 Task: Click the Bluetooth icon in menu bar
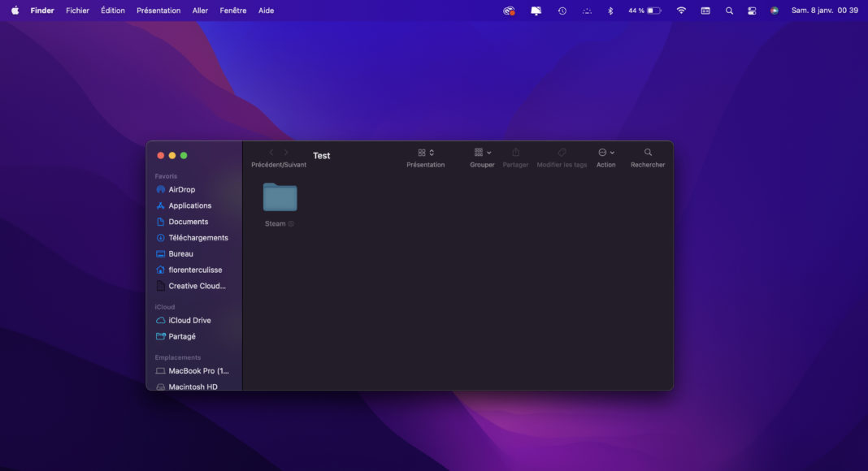610,11
